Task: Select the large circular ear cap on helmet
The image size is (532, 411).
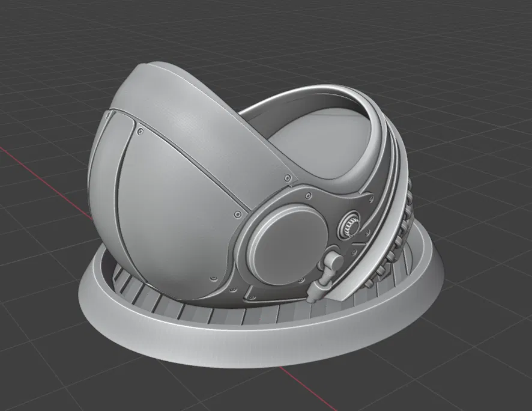Action: click(x=288, y=245)
